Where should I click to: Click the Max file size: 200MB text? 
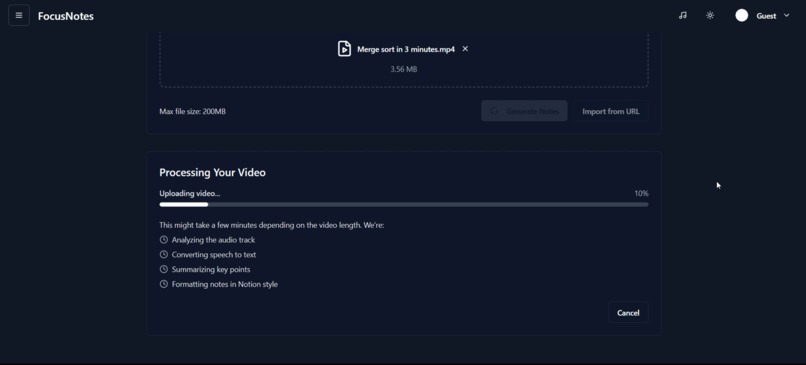pos(192,112)
